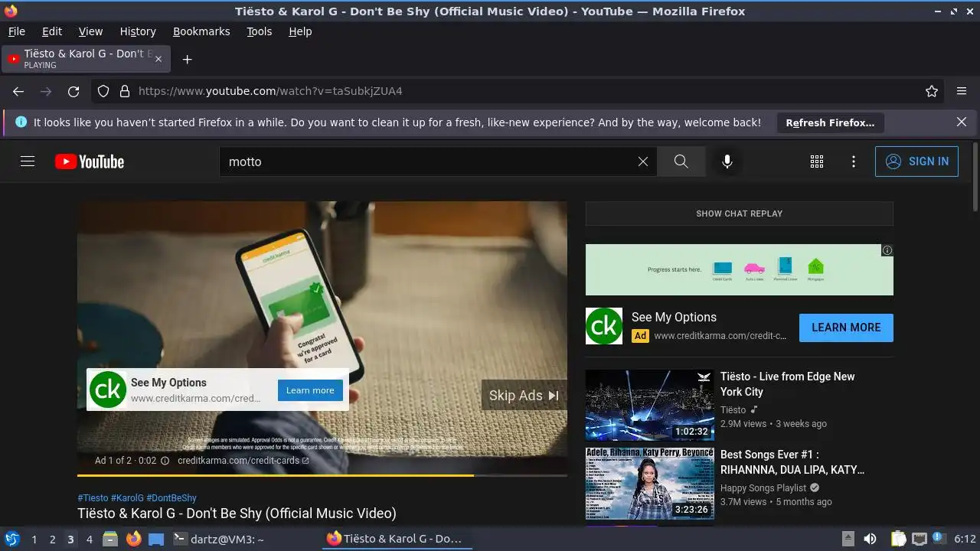The image size is (980, 551).
Task: Start voice search with microphone
Action: tap(727, 161)
